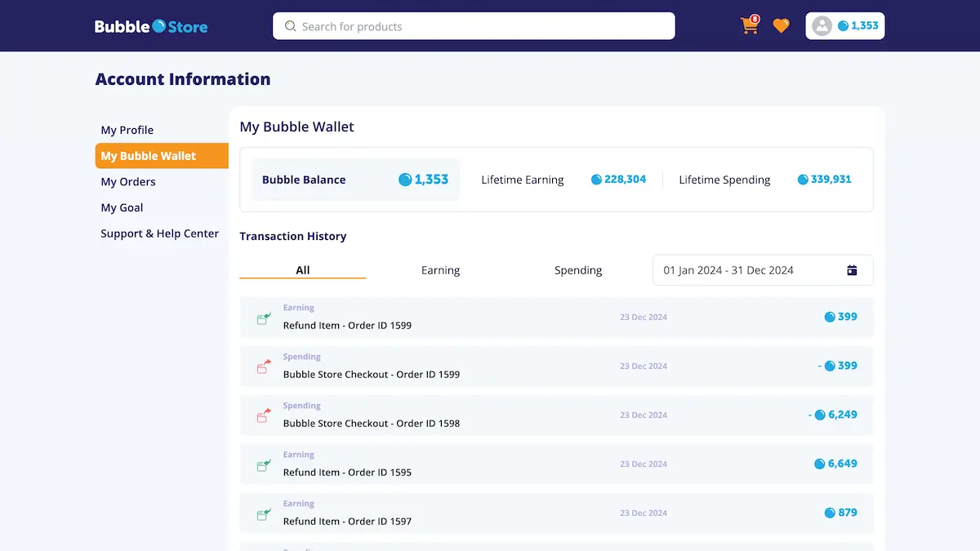Screen dimensions: 980x551
Task: Go to My Orders section
Action: pyautogui.click(x=128, y=182)
